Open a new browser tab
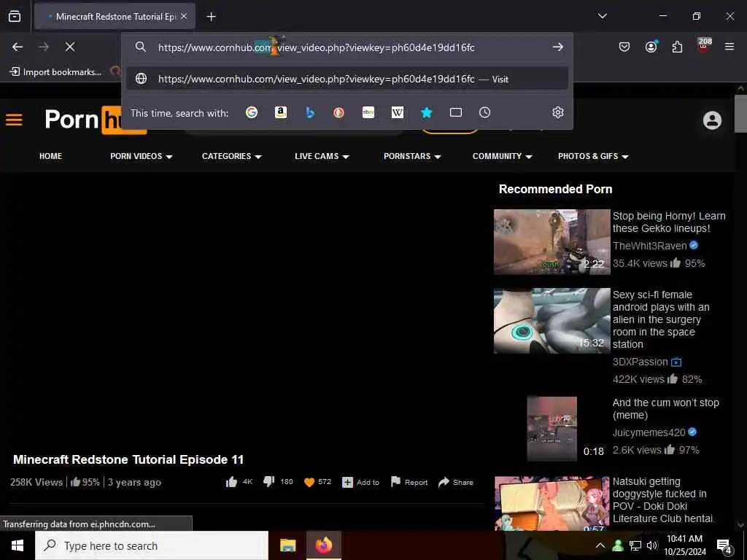 tap(211, 17)
